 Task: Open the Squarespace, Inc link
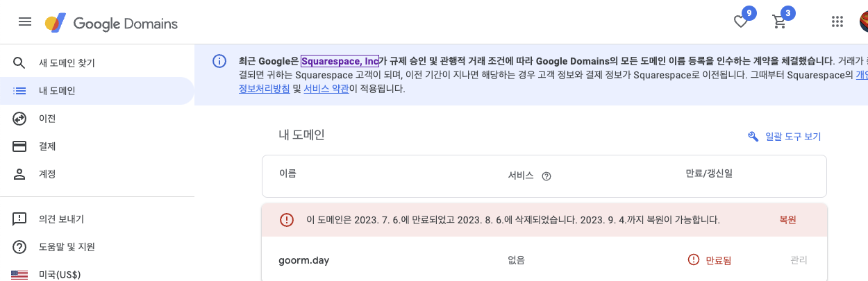pos(340,60)
